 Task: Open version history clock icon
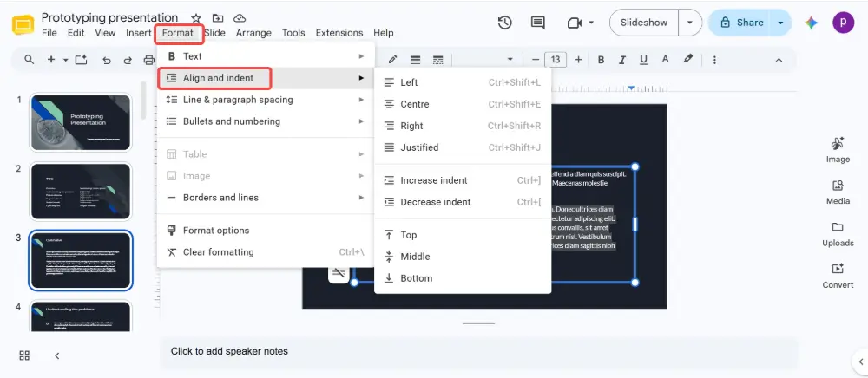(504, 23)
